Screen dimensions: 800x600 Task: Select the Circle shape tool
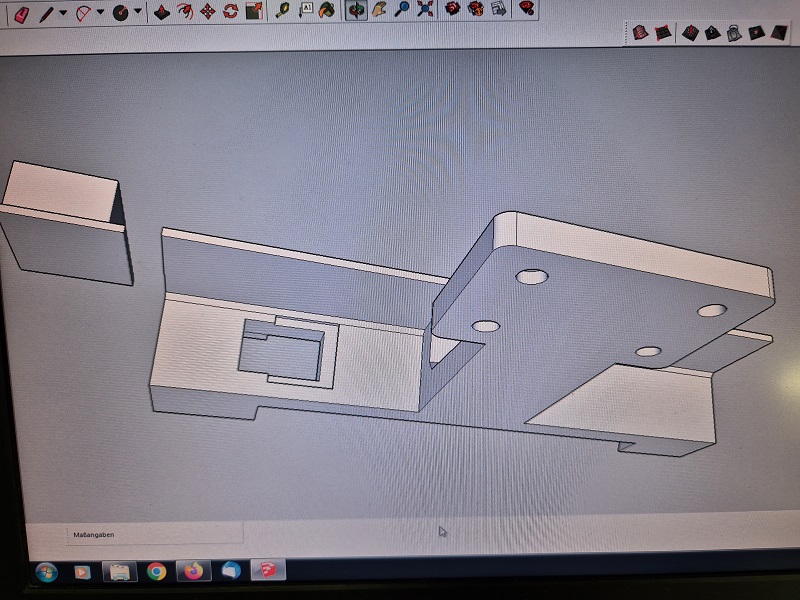[x=120, y=13]
